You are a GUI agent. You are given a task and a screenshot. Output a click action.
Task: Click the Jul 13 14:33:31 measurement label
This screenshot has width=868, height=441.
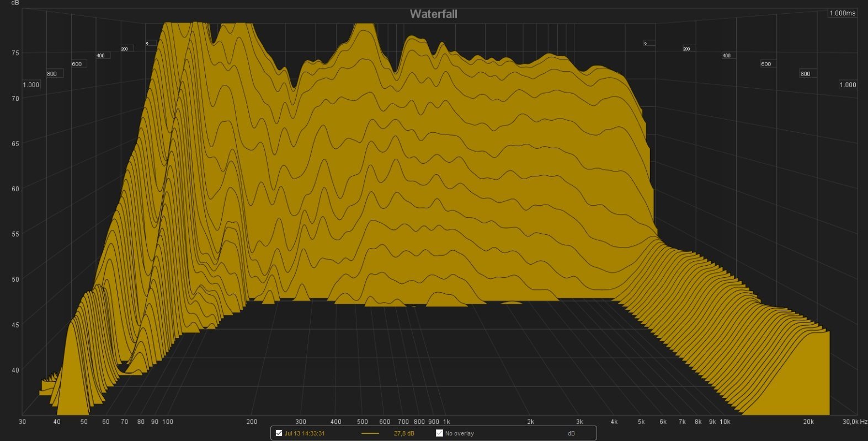click(x=305, y=433)
